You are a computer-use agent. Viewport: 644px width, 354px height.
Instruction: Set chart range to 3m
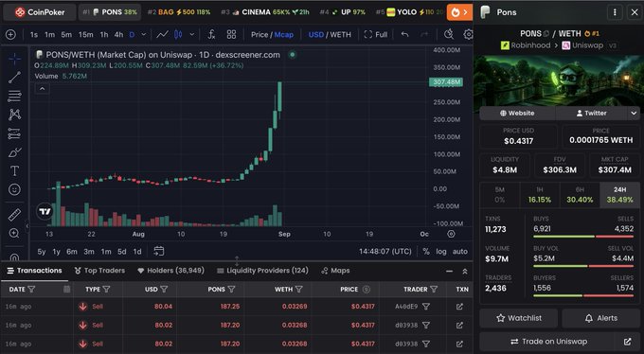click(x=89, y=252)
